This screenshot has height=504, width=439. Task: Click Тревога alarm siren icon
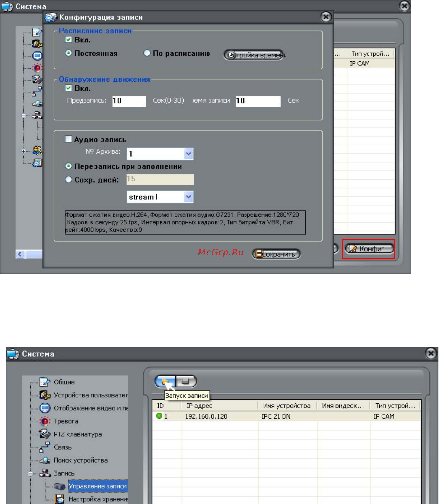pos(45,421)
